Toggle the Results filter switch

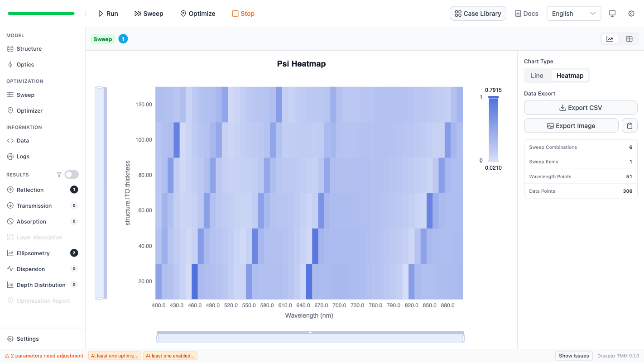click(x=72, y=175)
